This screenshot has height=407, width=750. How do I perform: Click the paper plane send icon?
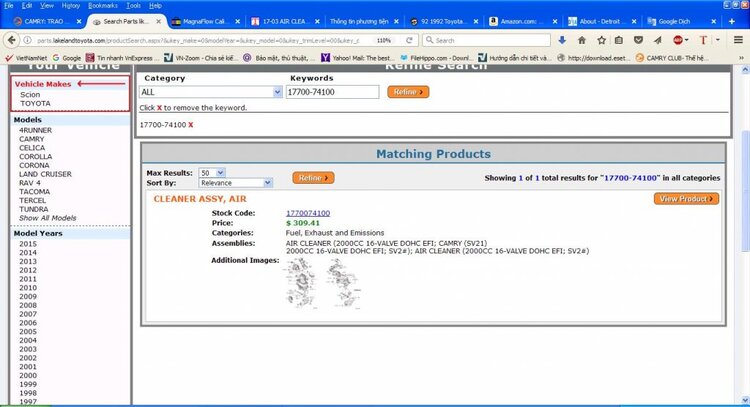tap(658, 41)
